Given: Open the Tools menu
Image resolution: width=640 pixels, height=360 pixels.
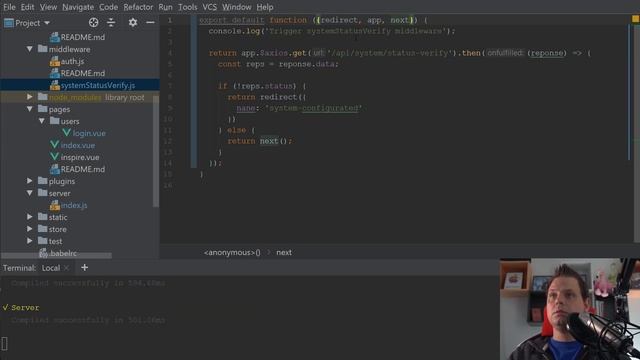Looking at the screenshot, I should pyautogui.click(x=187, y=7).
